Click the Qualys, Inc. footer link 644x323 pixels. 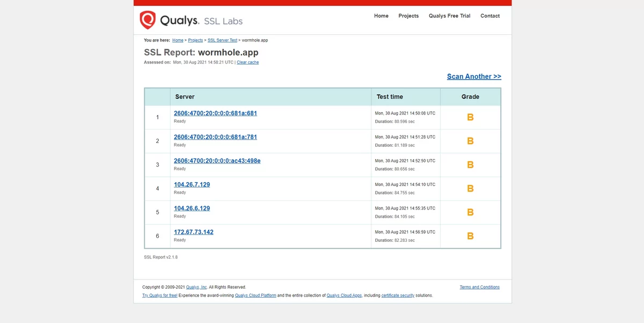click(x=196, y=287)
